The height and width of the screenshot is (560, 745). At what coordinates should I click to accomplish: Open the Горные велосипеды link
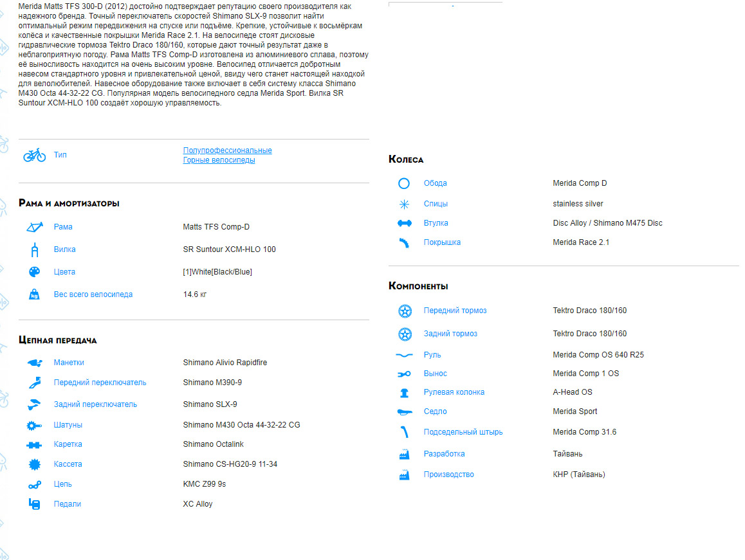pyautogui.click(x=219, y=160)
